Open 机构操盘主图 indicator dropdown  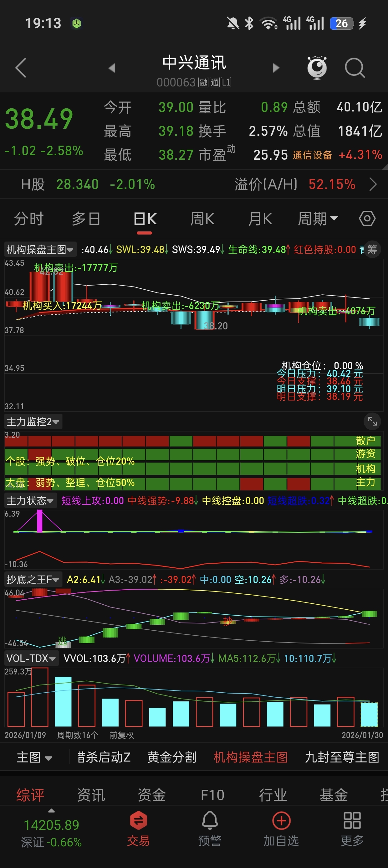[x=40, y=250]
